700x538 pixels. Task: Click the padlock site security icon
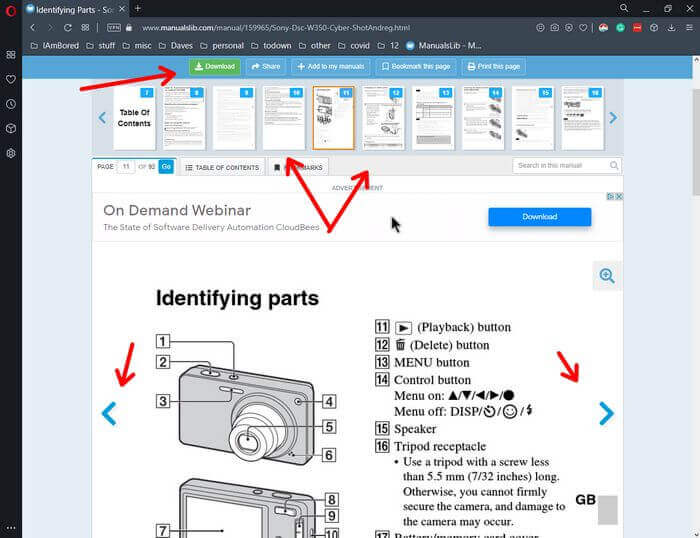129,28
